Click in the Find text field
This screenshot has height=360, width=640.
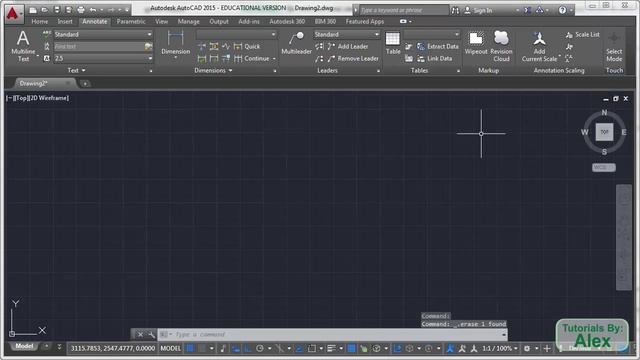pyautogui.click(x=98, y=47)
